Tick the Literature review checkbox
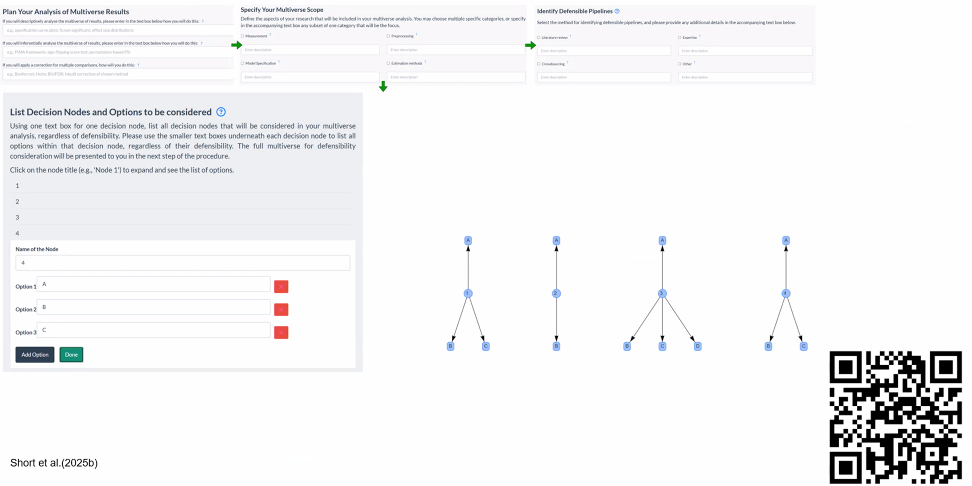Image resolution: width=972 pixels, height=486 pixels. (x=539, y=37)
